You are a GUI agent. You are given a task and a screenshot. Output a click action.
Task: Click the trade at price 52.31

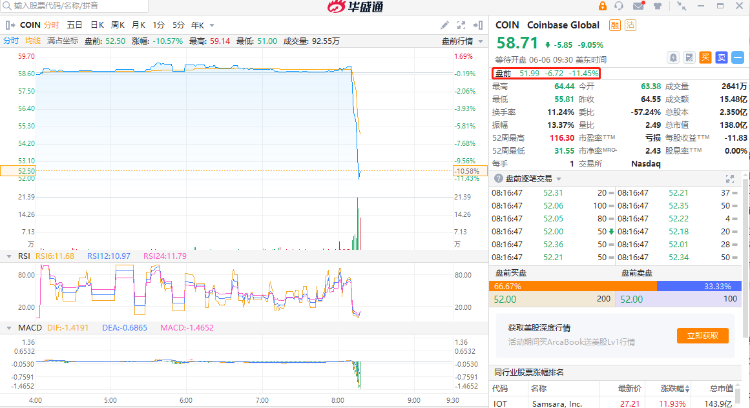pos(553,193)
